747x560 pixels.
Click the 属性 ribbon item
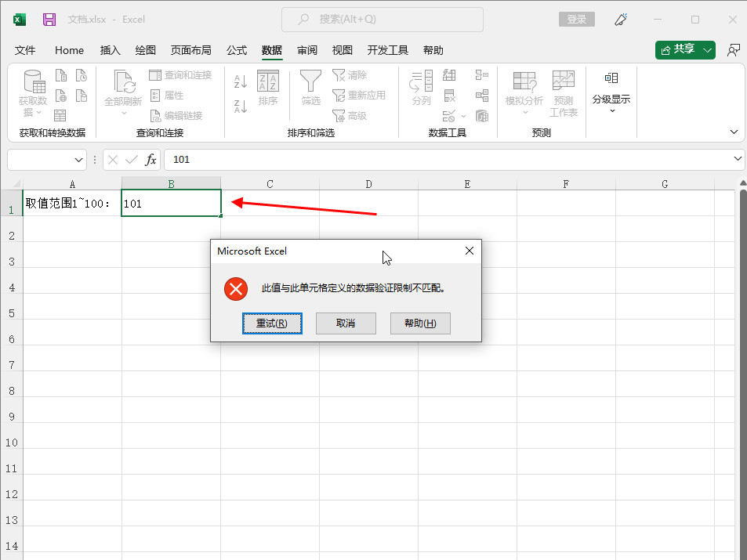pos(167,96)
